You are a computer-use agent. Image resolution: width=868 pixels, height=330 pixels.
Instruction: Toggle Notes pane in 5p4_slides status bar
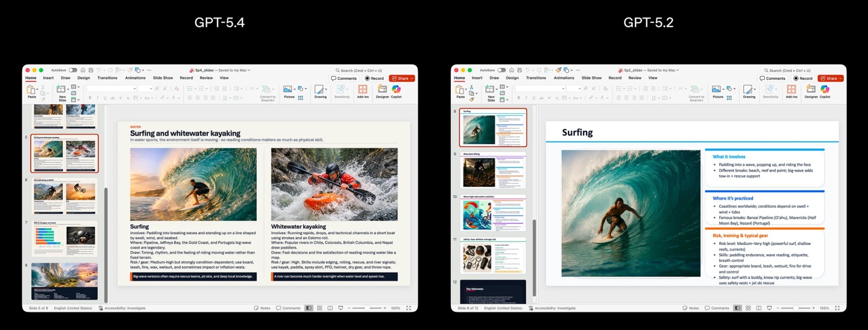pos(262,308)
